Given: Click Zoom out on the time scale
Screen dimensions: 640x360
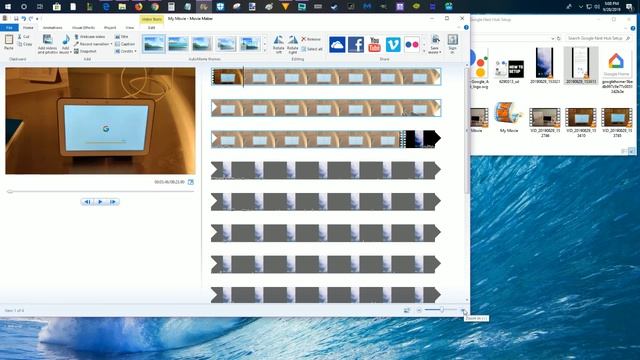Looking at the screenshot, I should [419, 310].
